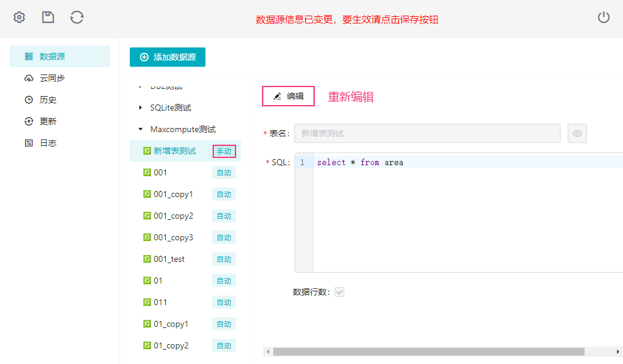The width and height of the screenshot is (623, 364).
Task: Click the 表名 input field
Action: [x=427, y=133]
